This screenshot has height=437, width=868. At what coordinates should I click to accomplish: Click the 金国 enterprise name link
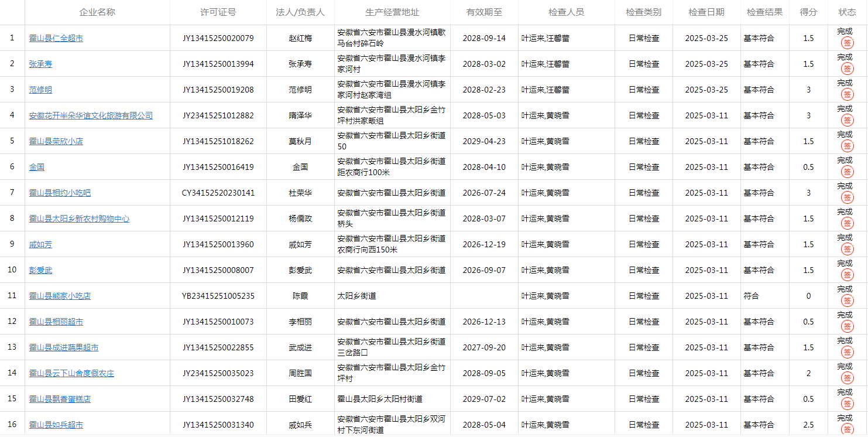(37, 168)
